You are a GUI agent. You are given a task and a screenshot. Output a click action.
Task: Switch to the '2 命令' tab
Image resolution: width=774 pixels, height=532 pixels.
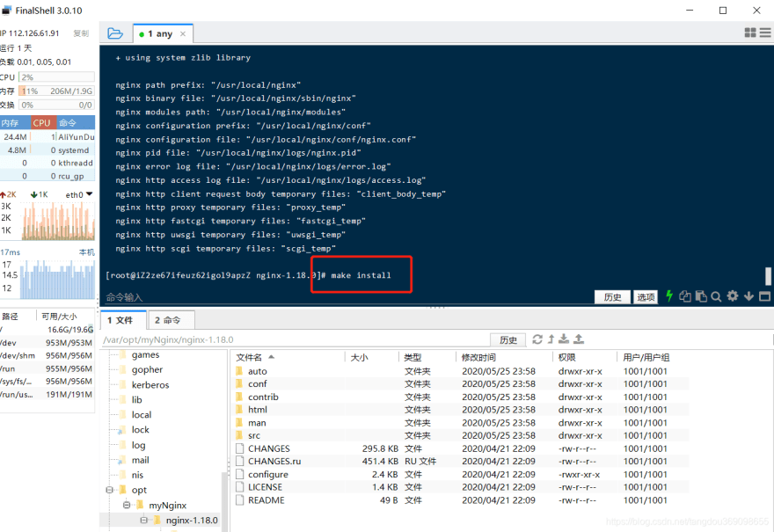tap(171, 320)
